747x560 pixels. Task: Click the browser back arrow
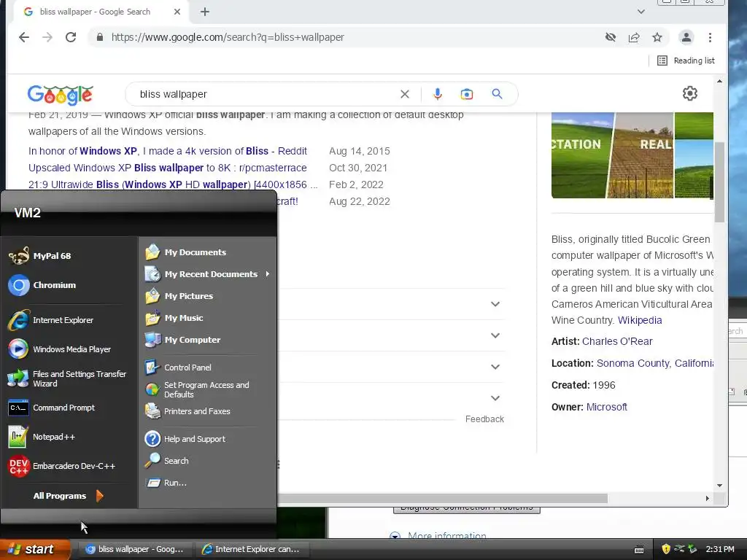click(x=24, y=37)
